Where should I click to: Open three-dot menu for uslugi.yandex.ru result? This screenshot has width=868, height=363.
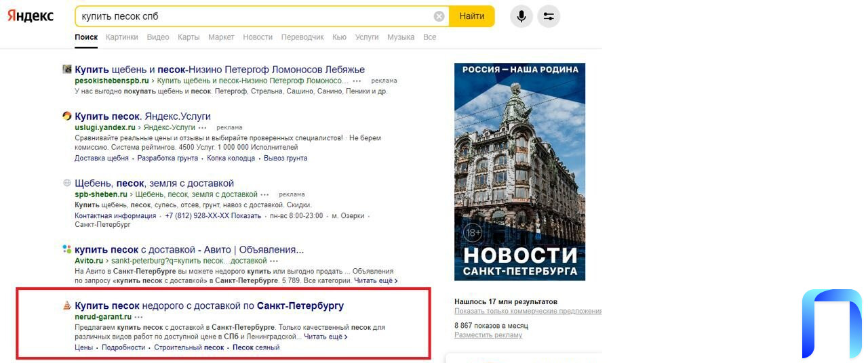[202, 127]
